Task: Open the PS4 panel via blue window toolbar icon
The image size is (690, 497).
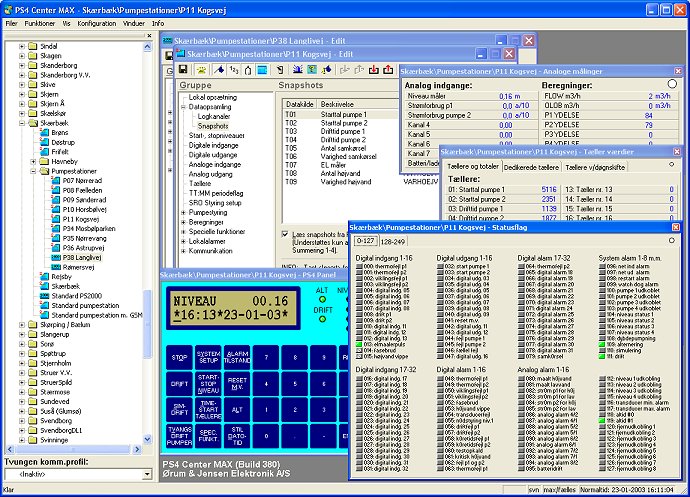Action: 262,70
